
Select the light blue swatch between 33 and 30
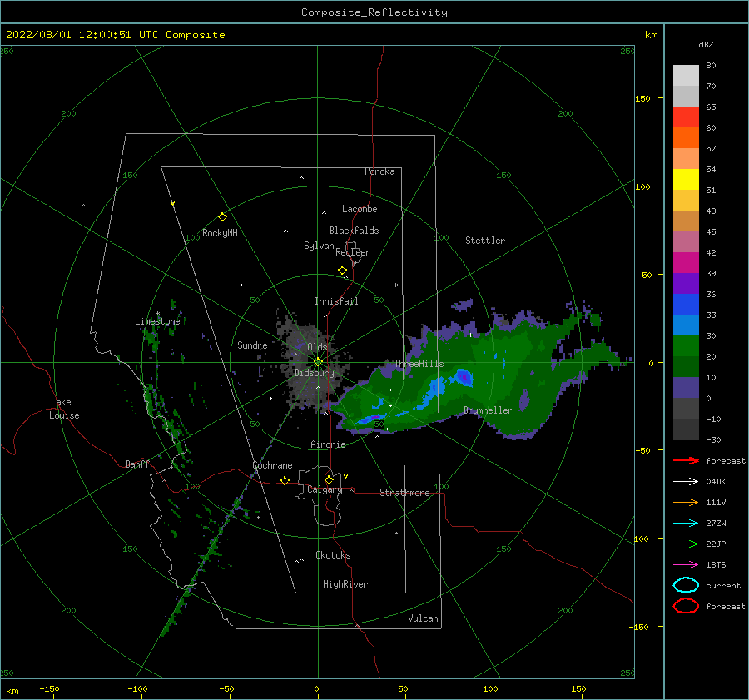(x=686, y=325)
